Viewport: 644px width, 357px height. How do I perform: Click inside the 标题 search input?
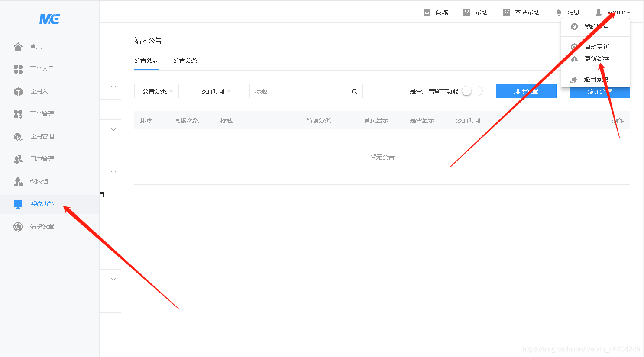(x=299, y=91)
